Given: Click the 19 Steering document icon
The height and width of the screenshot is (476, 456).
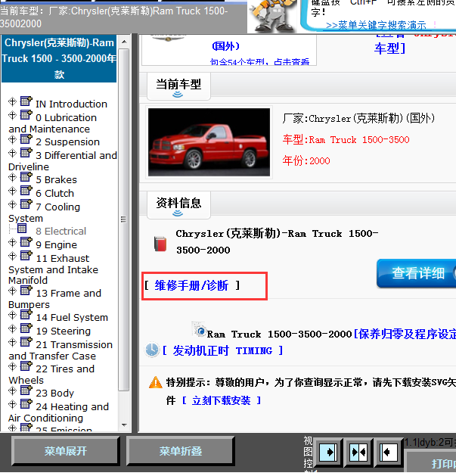Looking at the screenshot, I should [26, 328].
